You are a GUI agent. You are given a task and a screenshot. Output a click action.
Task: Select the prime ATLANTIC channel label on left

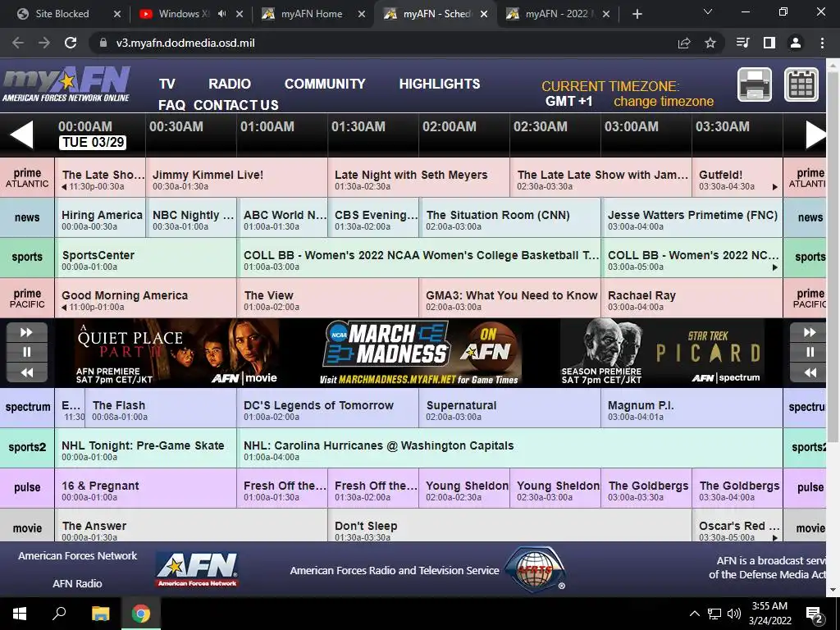pos(27,177)
